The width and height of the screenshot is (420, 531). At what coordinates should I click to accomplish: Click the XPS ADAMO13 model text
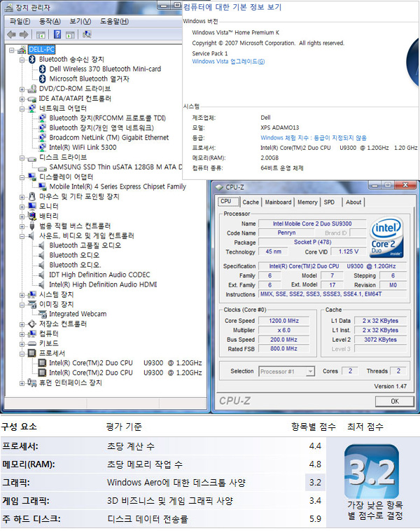point(280,127)
